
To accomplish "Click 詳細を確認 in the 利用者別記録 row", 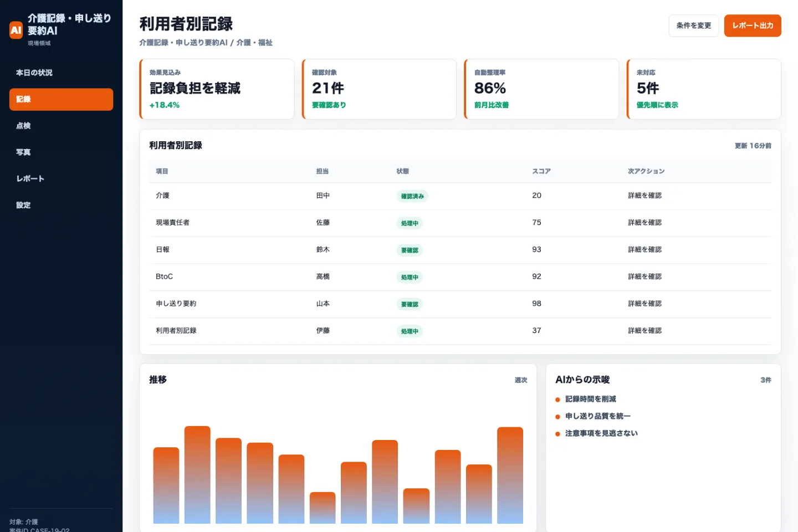I will 644,330.
